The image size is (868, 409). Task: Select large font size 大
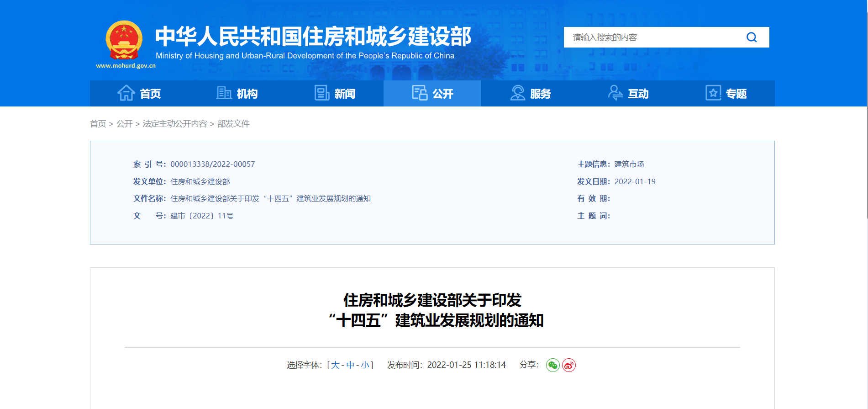[335, 365]
